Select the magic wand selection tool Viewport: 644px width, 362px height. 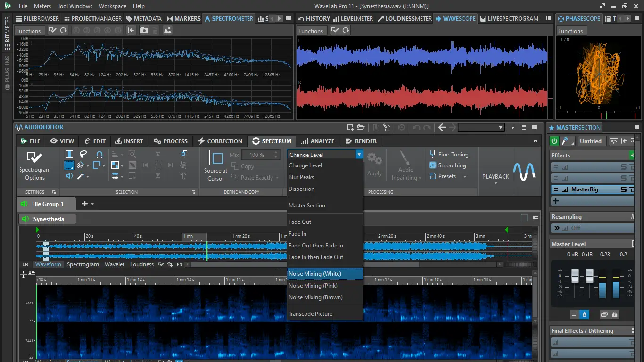point(81,176)
